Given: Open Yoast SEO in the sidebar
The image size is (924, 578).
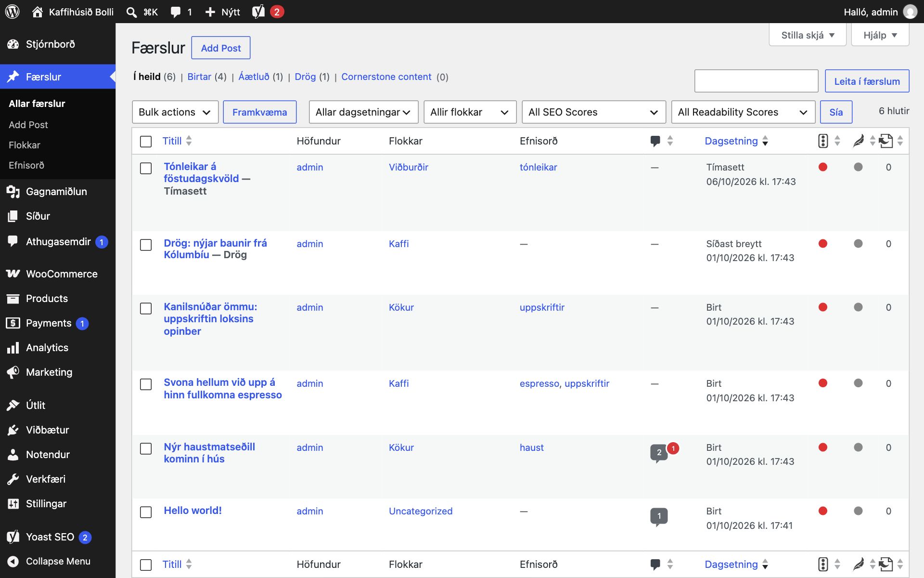Looking at the screenshot, I should point(58,537).
